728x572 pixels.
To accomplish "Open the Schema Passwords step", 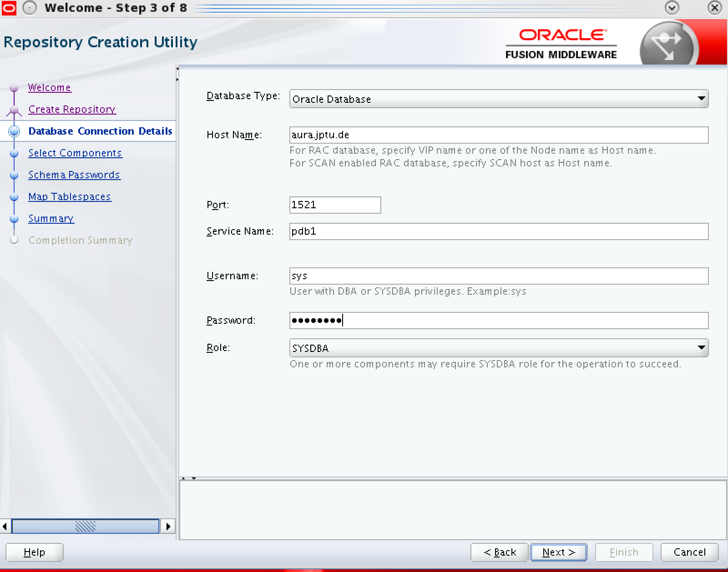I will 74,175.
